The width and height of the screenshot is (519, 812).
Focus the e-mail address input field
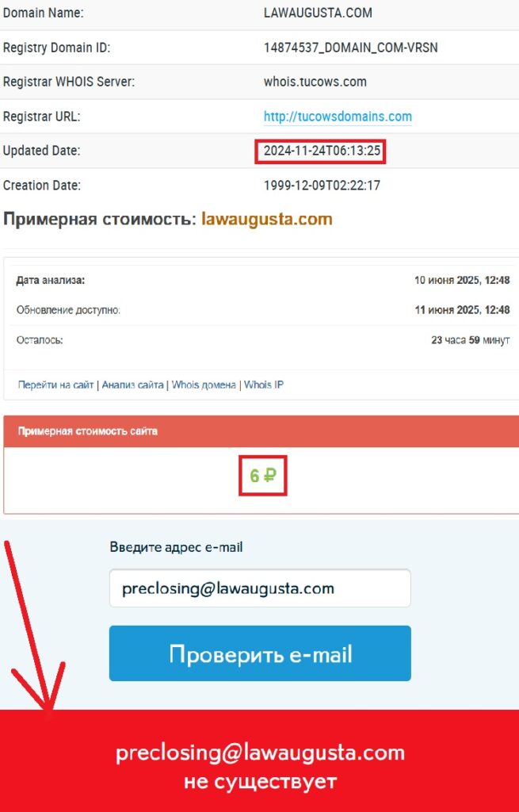260,588
